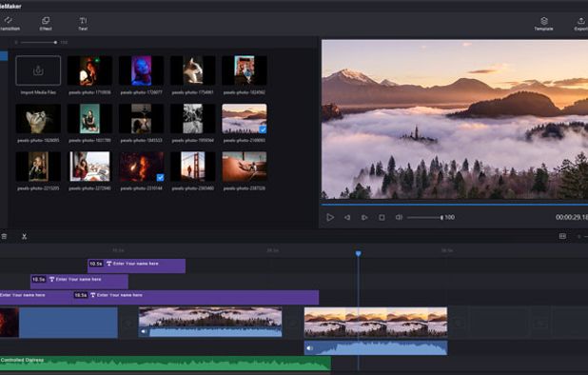Select the black and white photo thumbnail
588x375 pixels.
[x=193, y=119]
